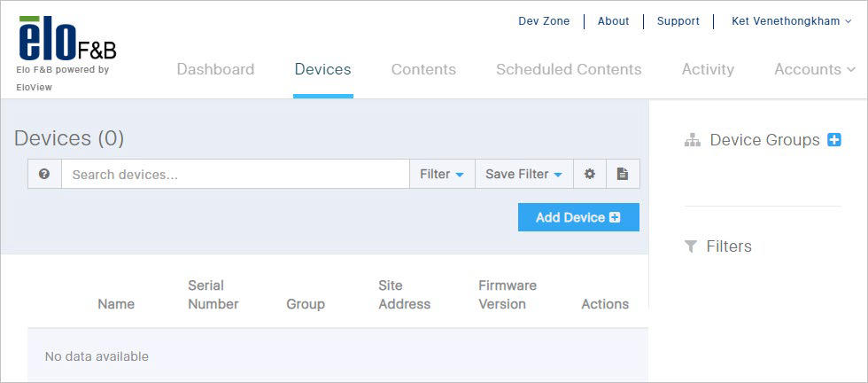The width and height of the screenshot is (868, 383).
Task: Open the gear settings icon in search bar
Action: point(590,174)
